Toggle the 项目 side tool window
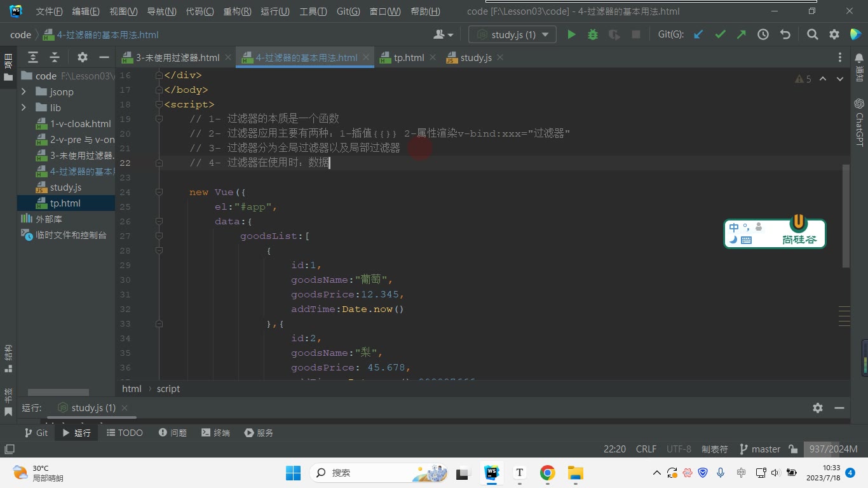This screenshot has width=868, height=488. coord(8,67)
